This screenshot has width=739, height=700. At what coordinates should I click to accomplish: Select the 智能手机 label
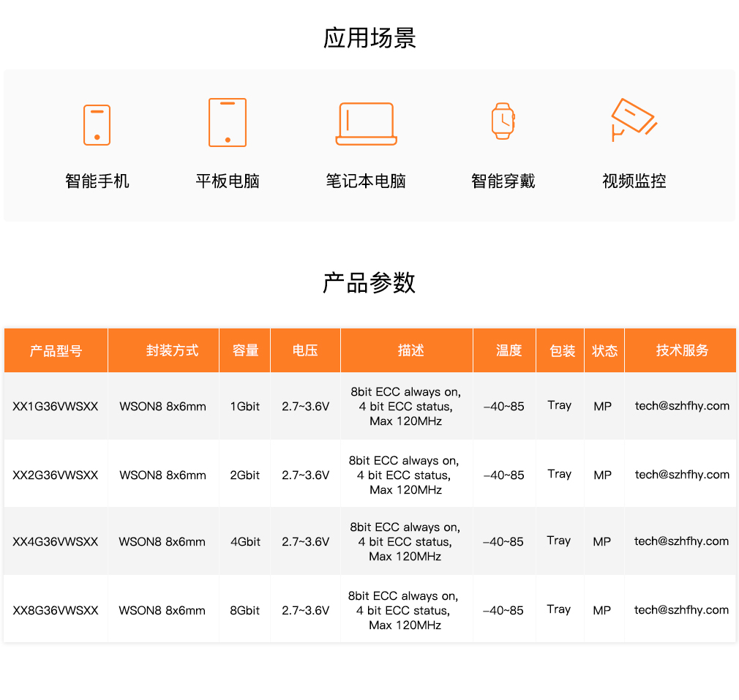point(97,181)
